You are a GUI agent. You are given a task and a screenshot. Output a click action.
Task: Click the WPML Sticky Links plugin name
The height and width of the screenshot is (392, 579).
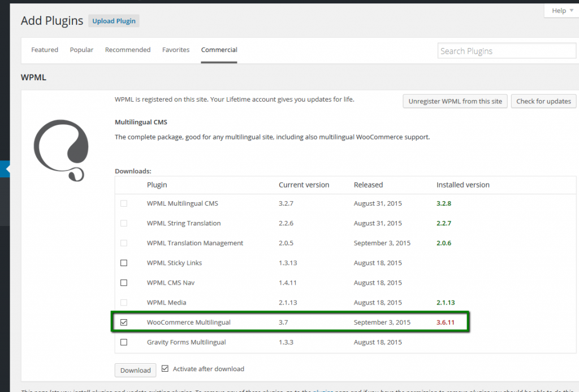[x=174, y=263]
